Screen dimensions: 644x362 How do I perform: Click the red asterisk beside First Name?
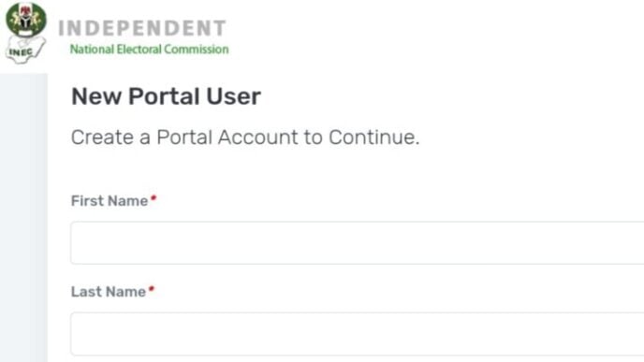(154, 198)
